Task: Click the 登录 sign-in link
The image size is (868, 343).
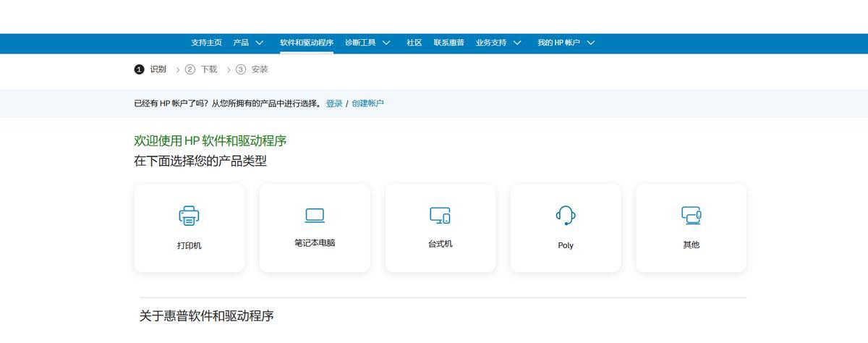Action: (x=334, y=103)
